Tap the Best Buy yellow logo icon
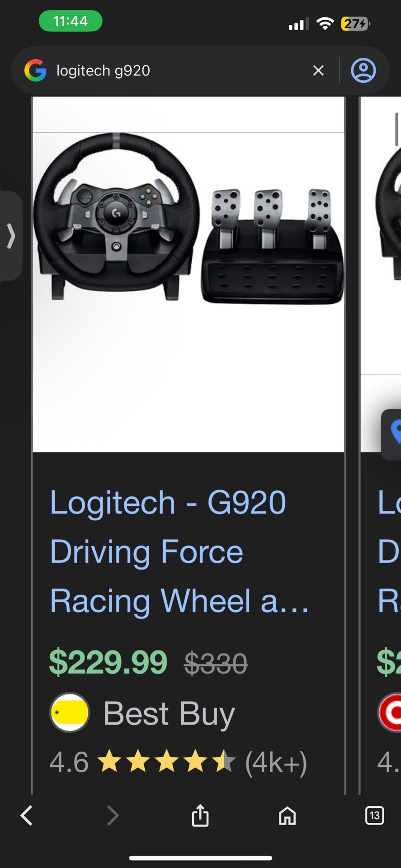The image size is (401, 868). (x=70, y=712)
